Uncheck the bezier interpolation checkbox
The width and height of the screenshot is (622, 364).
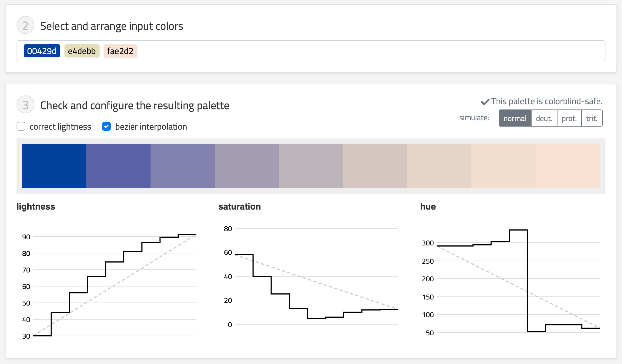pos(106,127)
